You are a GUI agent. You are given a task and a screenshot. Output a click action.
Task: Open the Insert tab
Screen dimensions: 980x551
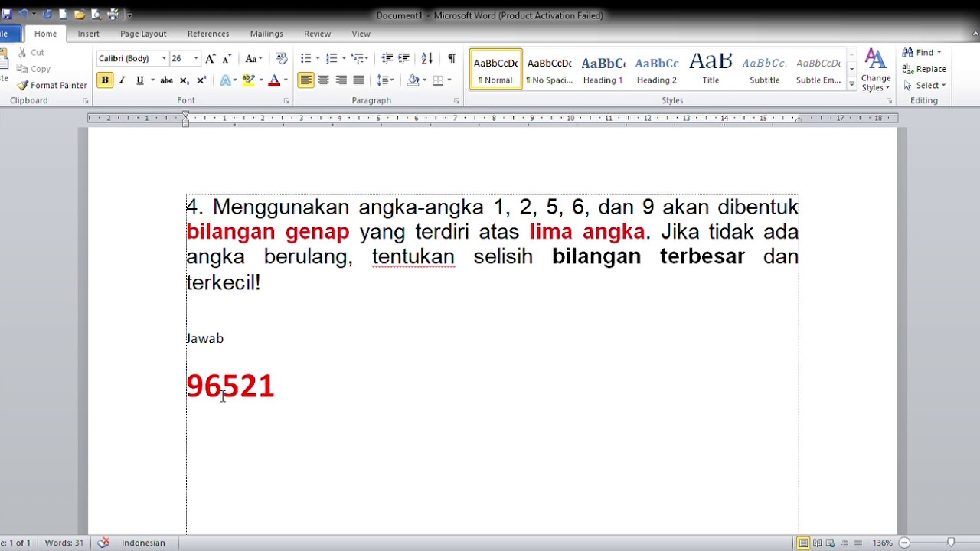(88, 34)
